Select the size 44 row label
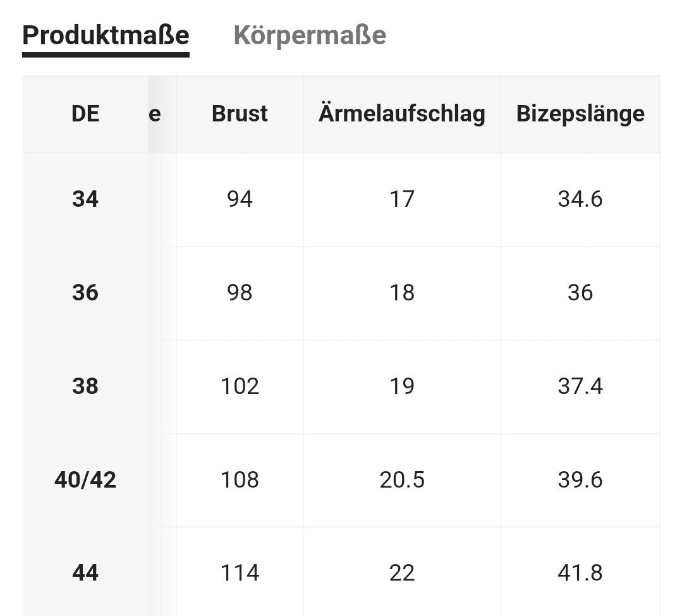 pos(85,572)
